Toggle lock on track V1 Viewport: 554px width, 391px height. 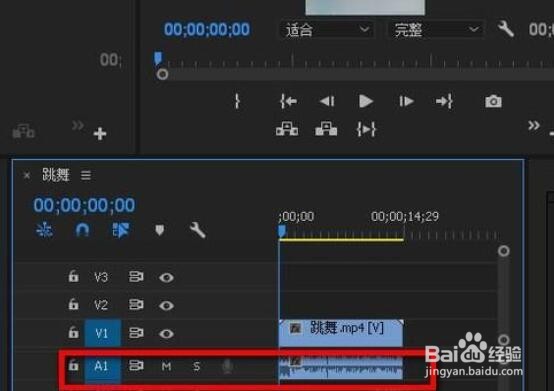pyautogui.click(x=73, y=332)
